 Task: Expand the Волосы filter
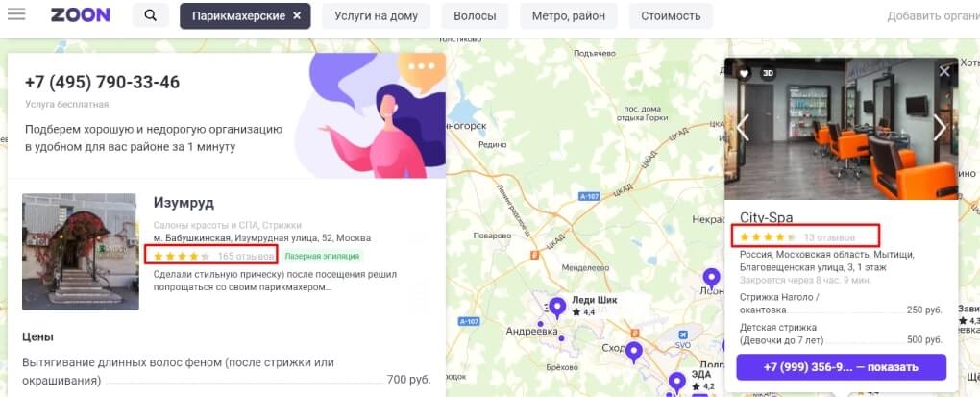[475, 15]
